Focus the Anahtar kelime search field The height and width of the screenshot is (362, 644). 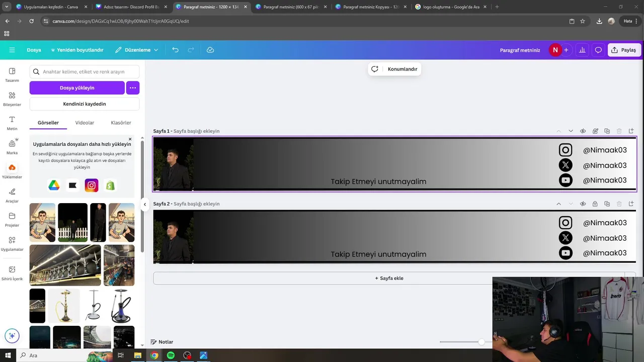(85, 71)
